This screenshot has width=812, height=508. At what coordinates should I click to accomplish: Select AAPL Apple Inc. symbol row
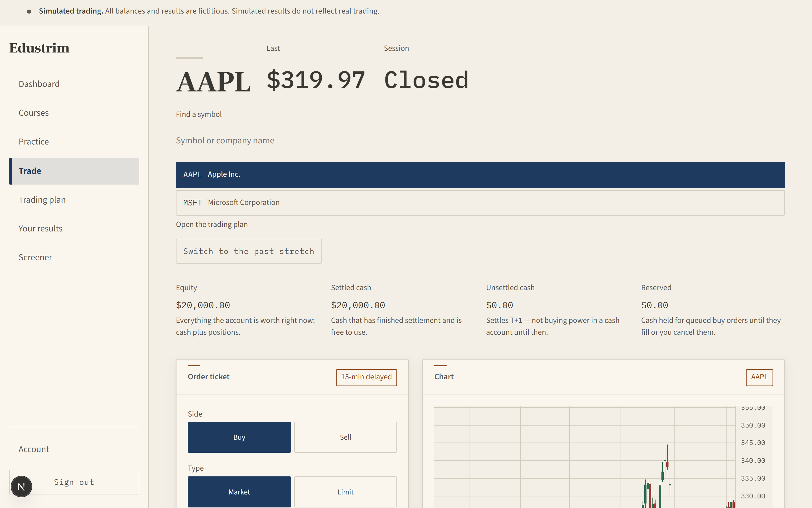pyautogui.click(x=480, y=175)
